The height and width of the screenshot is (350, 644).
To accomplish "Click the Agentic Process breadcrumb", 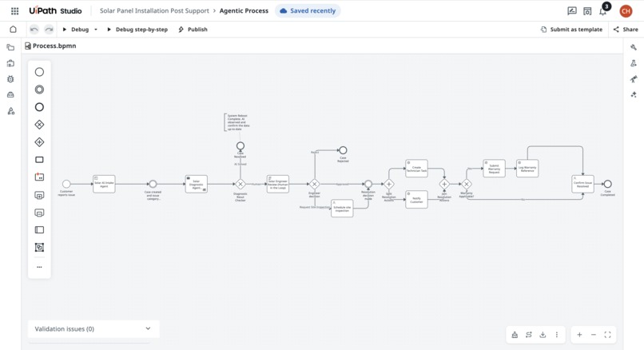I will click(244, 11).
